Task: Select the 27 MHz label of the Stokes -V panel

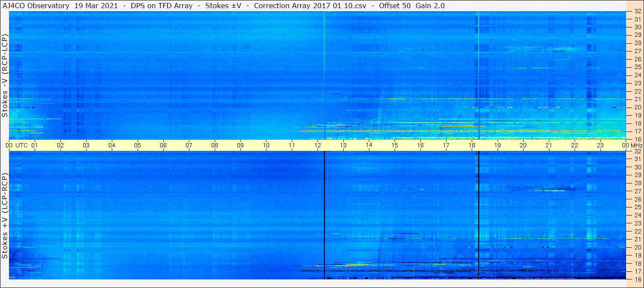Action: pos(637,51)
